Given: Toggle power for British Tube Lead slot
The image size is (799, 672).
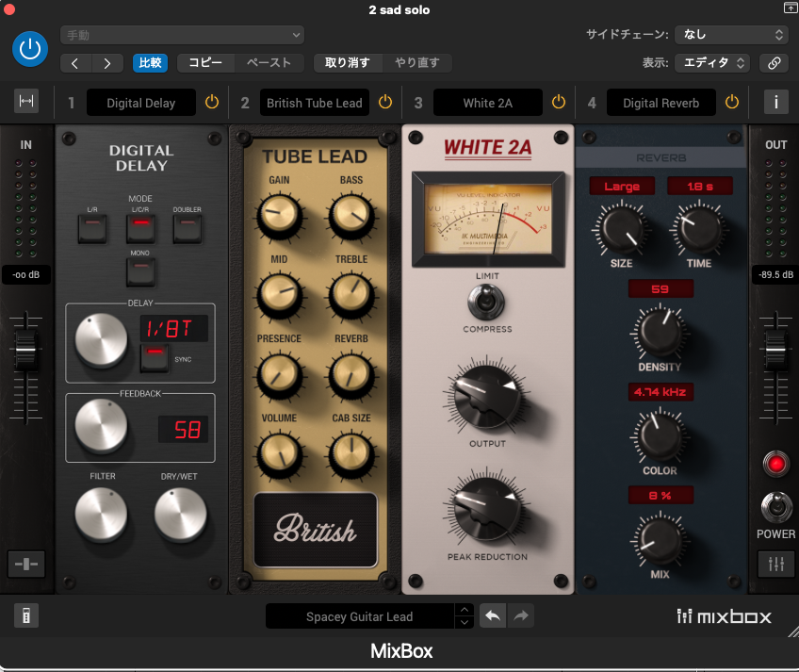Looking at the screenshot, I should click(x=385, y=103).
